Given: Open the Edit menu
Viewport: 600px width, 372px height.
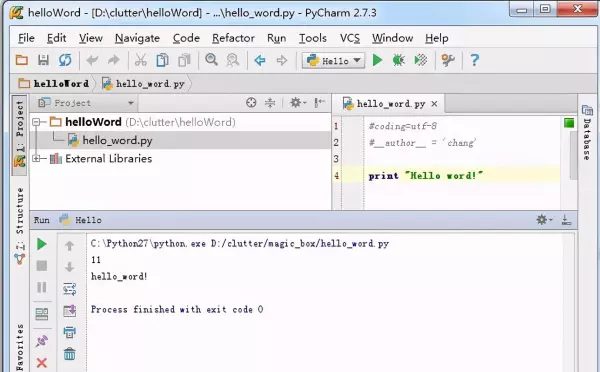Looking at the screenshot, I should pos(57,38).
